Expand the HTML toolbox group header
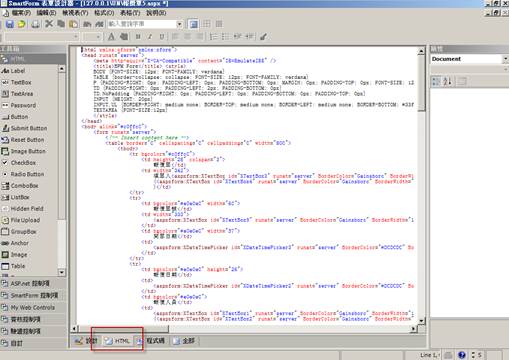This screenshot has height=360, width=509. tap(33, 59)
